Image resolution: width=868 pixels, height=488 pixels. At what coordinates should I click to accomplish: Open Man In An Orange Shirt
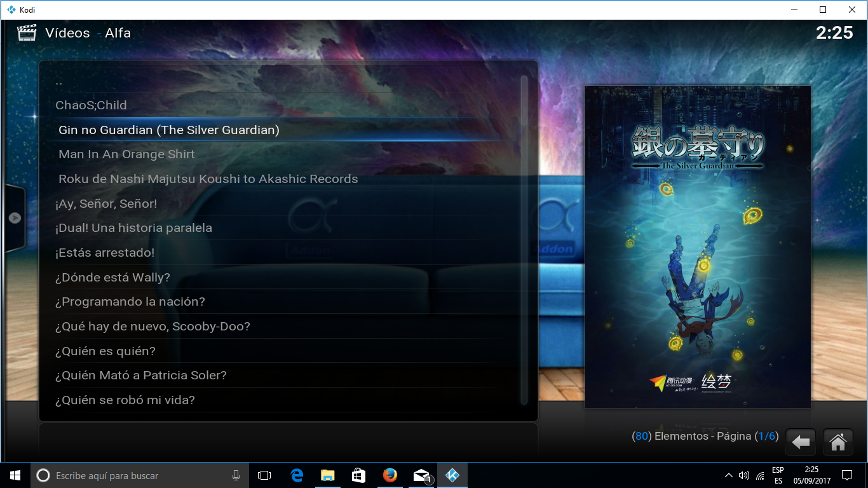[x=280, y=154]
